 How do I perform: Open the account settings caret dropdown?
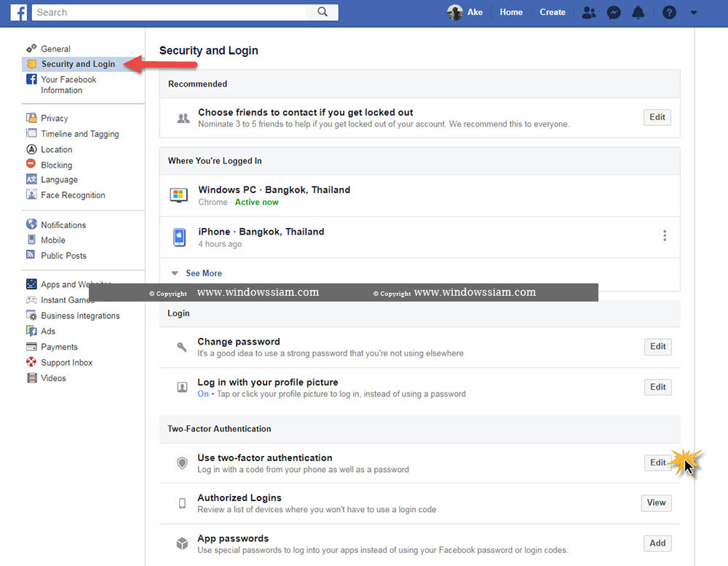(x=693, y=12)
